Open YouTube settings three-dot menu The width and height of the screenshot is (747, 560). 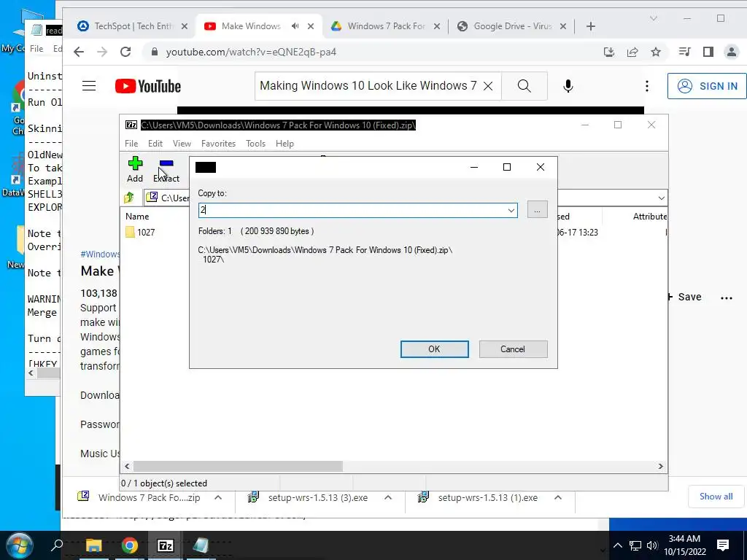coord(646,86)
